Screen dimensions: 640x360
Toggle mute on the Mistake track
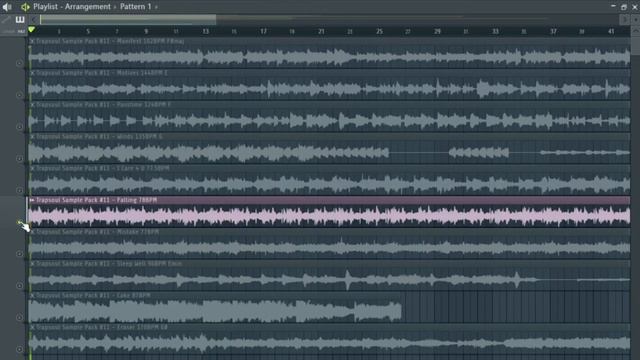pos(19,253)
